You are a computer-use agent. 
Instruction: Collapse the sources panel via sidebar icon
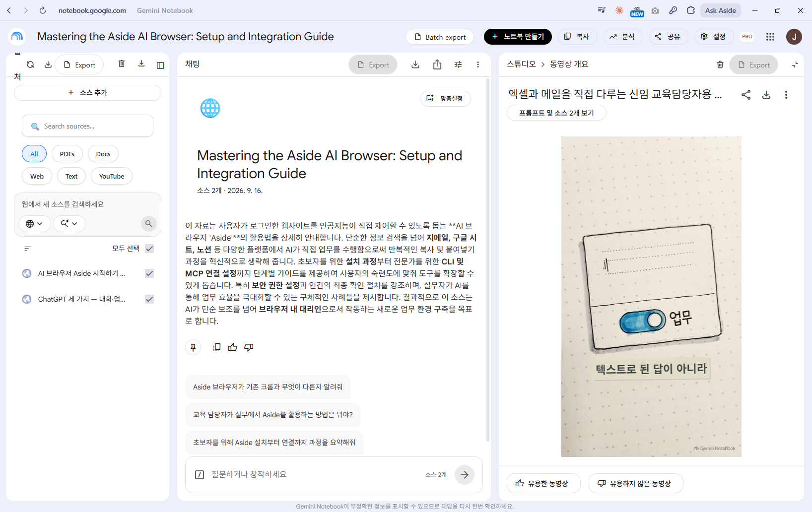[160, 65]
